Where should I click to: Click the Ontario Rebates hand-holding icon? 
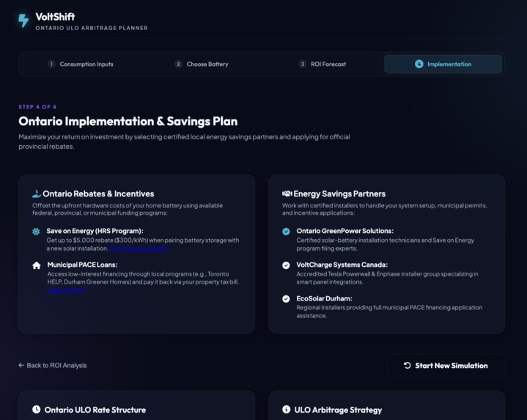coord(37,194)
